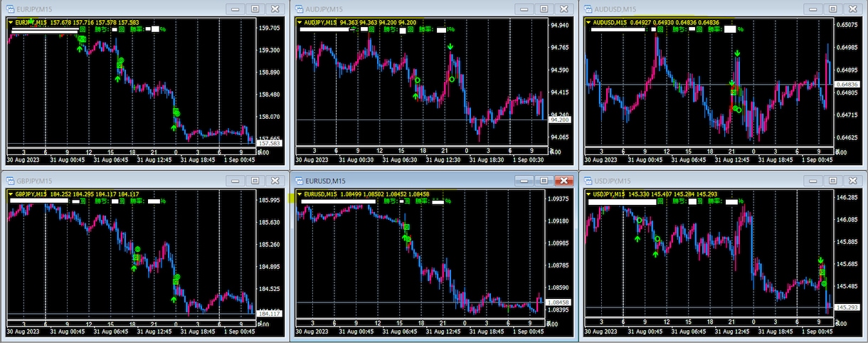The width and height of the screenshot is (868, 343).
Task: Maximize the GBPJPY,M15 chart window
Action: (255, 181)
